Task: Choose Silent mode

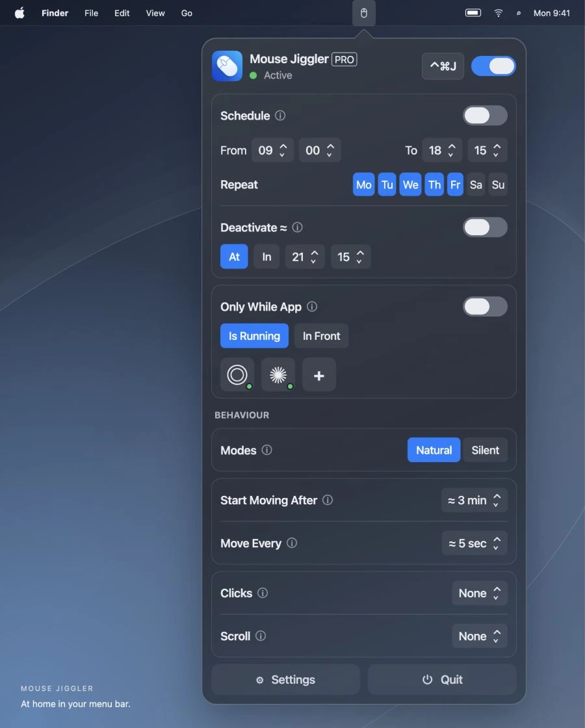Action: click(485, 450)
